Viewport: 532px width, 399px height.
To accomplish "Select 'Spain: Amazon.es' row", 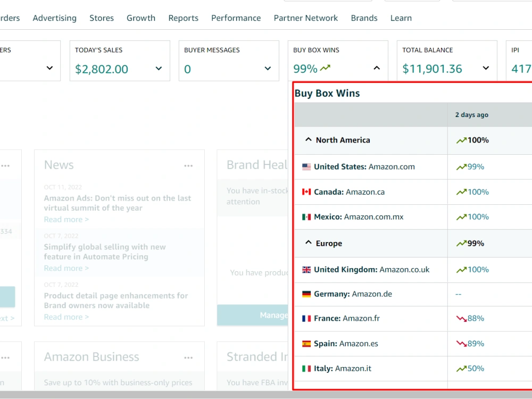I will pyautogui.click(x=413, y=344).
